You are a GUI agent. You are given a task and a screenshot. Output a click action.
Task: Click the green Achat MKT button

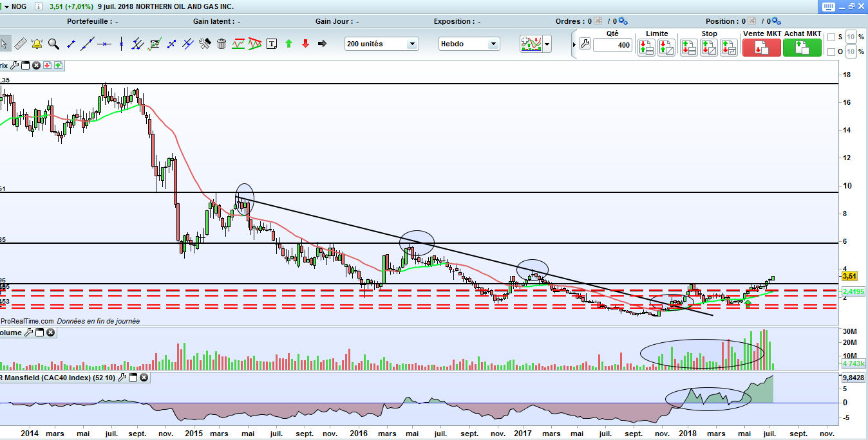[x=802, y=48]
